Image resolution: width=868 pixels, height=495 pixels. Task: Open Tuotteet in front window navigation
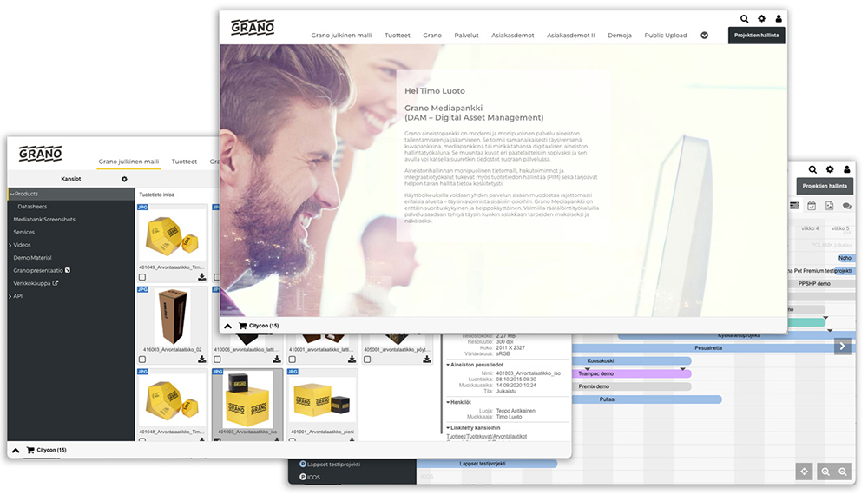398,36
